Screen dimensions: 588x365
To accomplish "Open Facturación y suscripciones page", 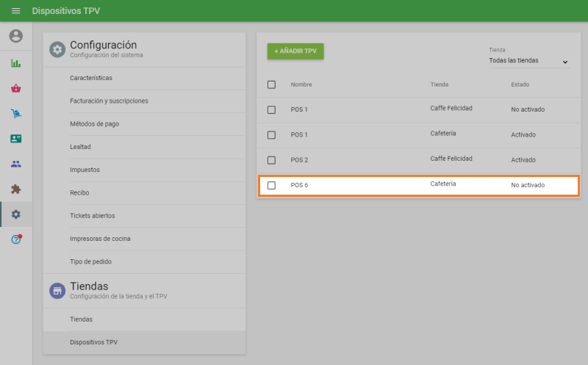I will pos(109,101).
